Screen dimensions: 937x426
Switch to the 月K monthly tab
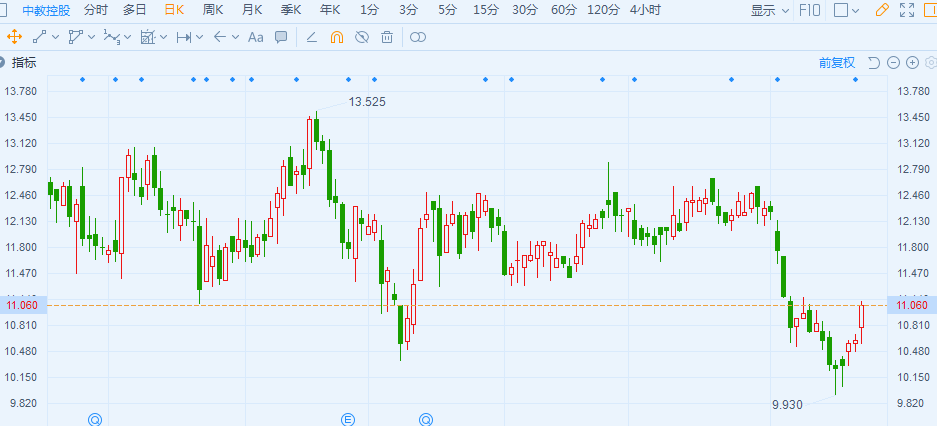(x=252, y=10)
